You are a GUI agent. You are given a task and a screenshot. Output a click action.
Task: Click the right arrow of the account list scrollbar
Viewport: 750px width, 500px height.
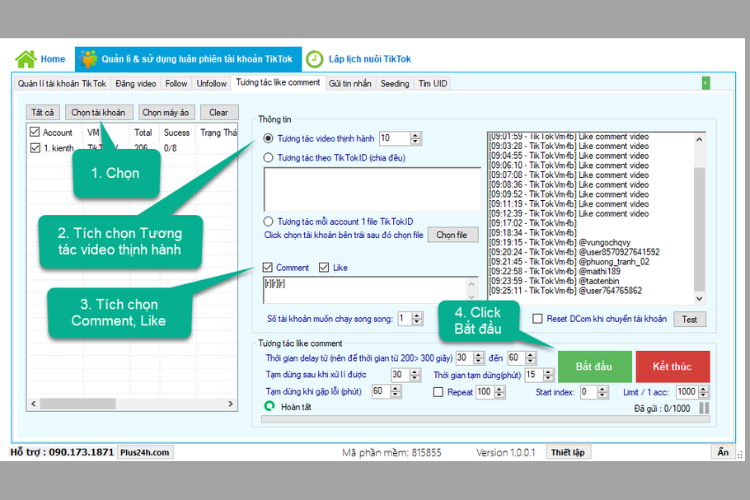231,404
